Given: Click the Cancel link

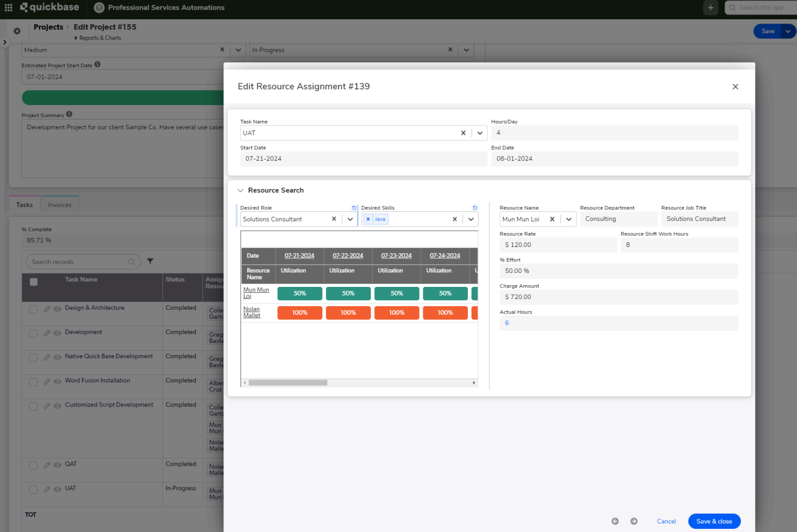Looking at the screenshot, I should (x=666, y=521).
